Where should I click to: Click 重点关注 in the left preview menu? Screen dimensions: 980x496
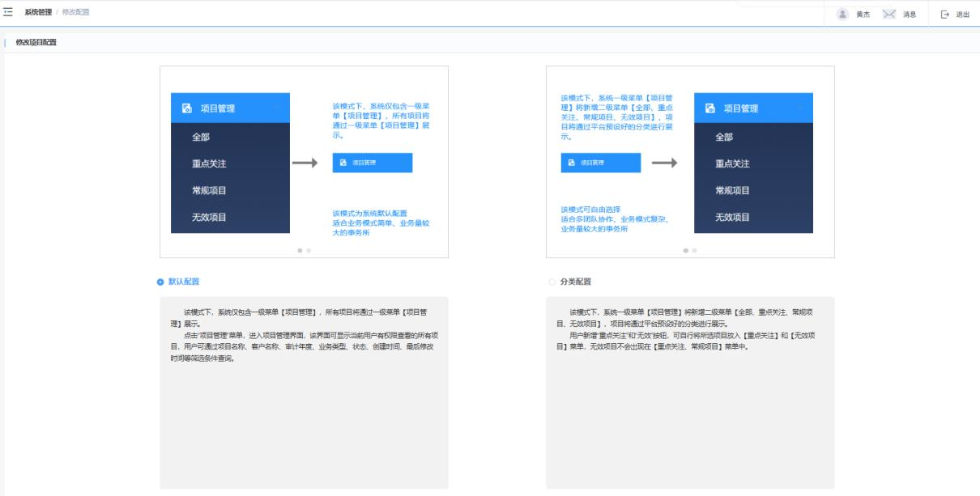click(209, 163)
